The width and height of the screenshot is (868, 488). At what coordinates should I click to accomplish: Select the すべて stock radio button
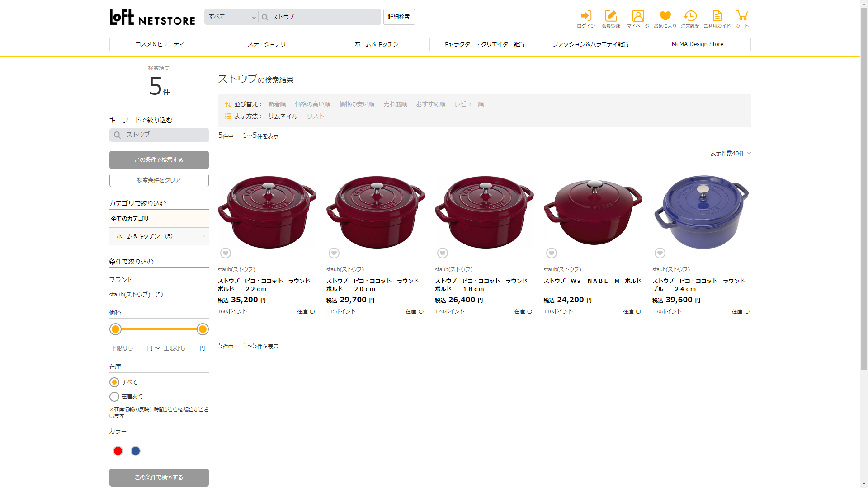(x=114, y=382)
